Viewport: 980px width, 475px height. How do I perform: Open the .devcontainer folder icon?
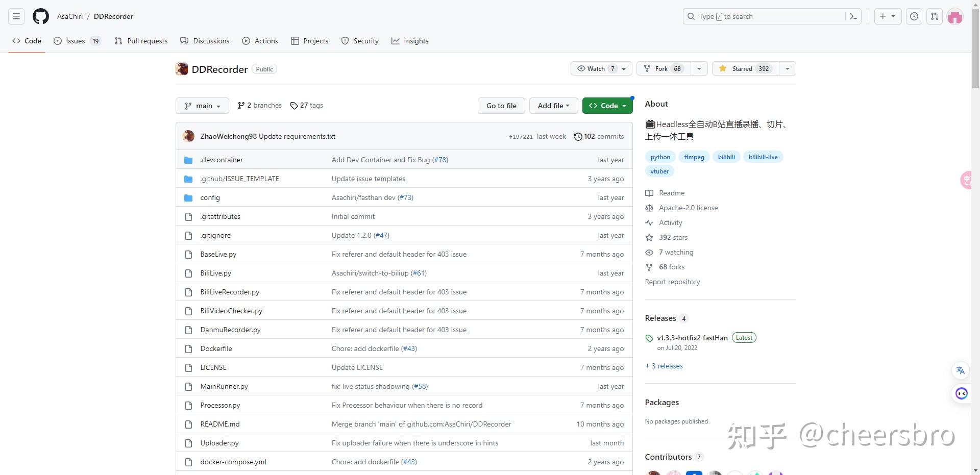click(188, 160)
